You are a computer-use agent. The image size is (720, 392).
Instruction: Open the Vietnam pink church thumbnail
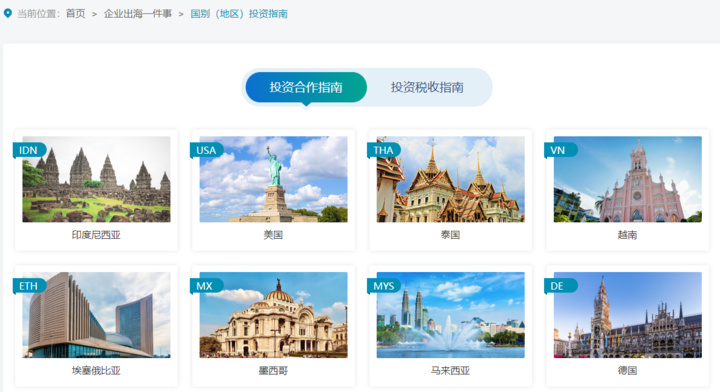[x=628, y=179]
